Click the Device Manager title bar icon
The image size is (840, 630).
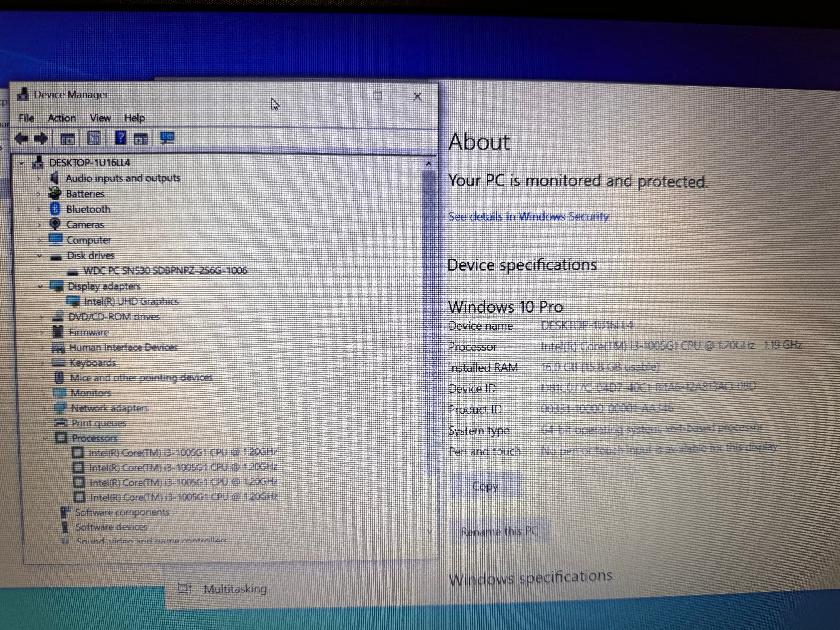(x=23, y=95)
